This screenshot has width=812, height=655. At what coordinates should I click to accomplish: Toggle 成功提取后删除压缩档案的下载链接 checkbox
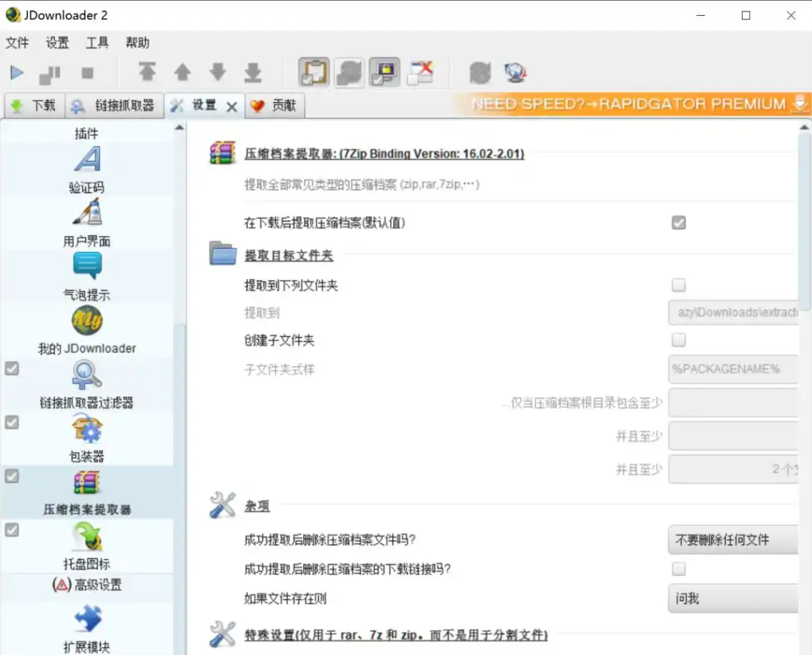(678, 569)
